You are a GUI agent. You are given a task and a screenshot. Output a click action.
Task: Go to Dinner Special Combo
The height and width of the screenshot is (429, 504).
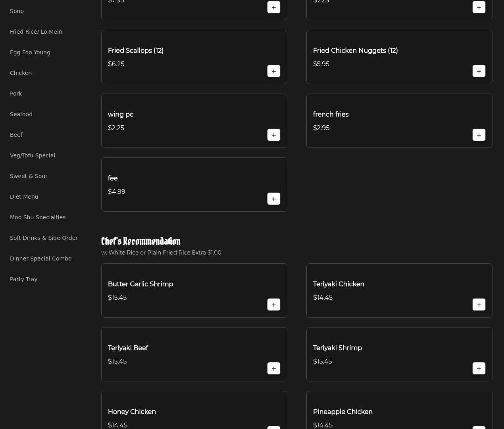(40, 259)
